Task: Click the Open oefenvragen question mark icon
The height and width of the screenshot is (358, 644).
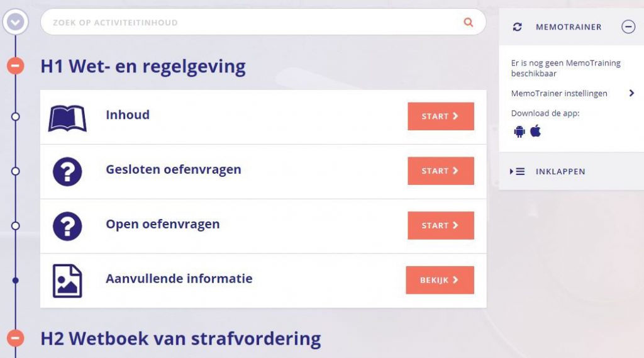Action: click(x=67, y=226)
